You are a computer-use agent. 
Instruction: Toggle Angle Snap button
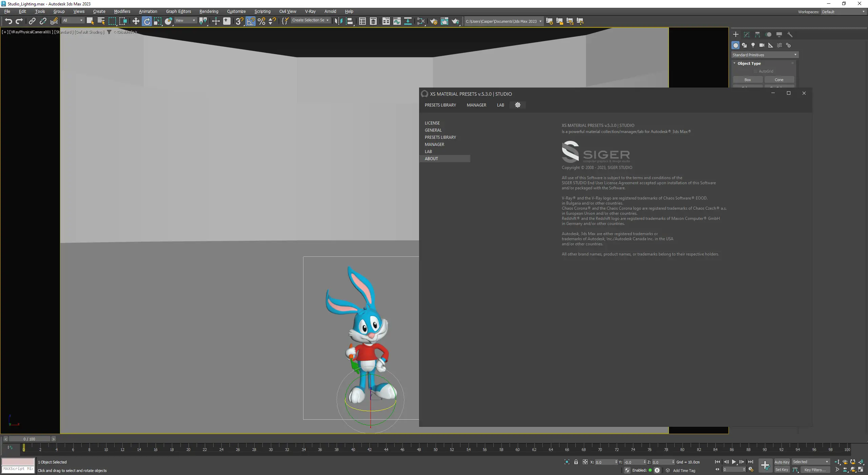tap(251, 21)
